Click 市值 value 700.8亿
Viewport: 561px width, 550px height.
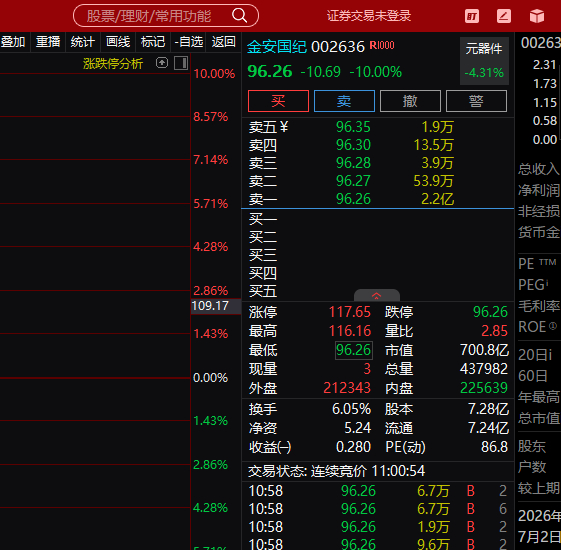pos(484,350)
